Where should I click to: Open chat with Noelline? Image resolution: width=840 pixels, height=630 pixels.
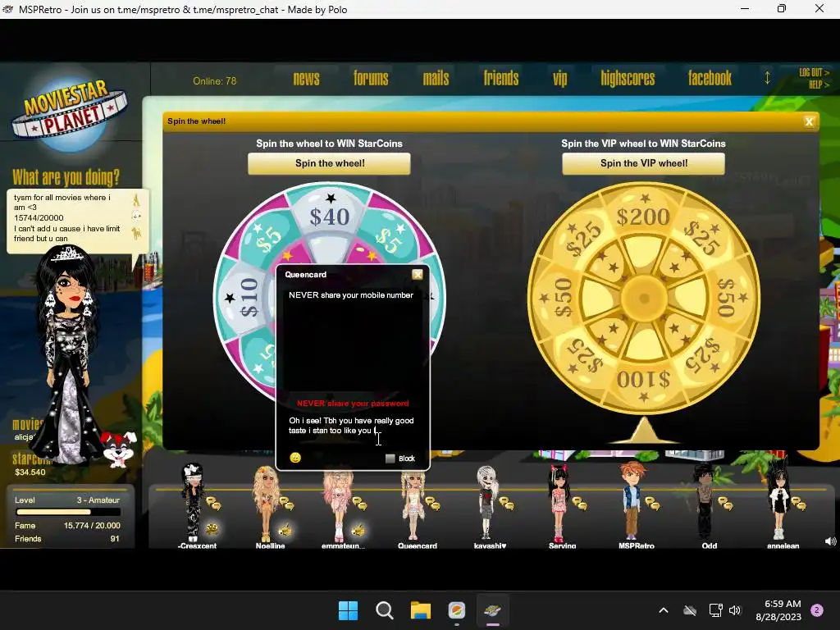(x=286, y=504)
